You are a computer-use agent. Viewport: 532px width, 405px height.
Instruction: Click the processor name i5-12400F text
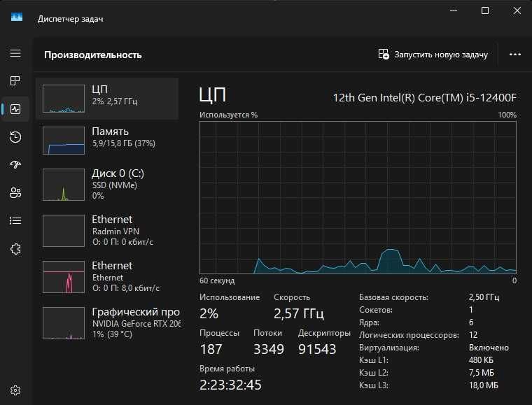pos(424,98)
